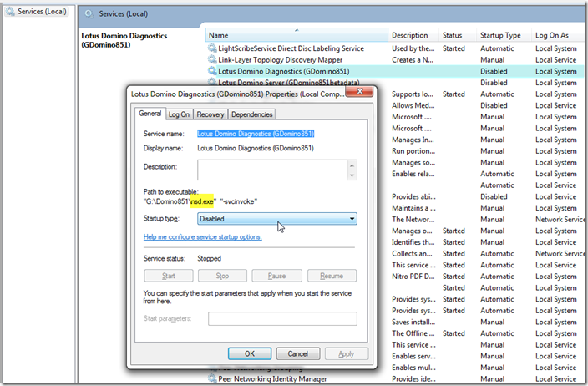The image size is (588, 386).
Task: Click 'Used by the...' description cell
Action: tap(413, 48)
